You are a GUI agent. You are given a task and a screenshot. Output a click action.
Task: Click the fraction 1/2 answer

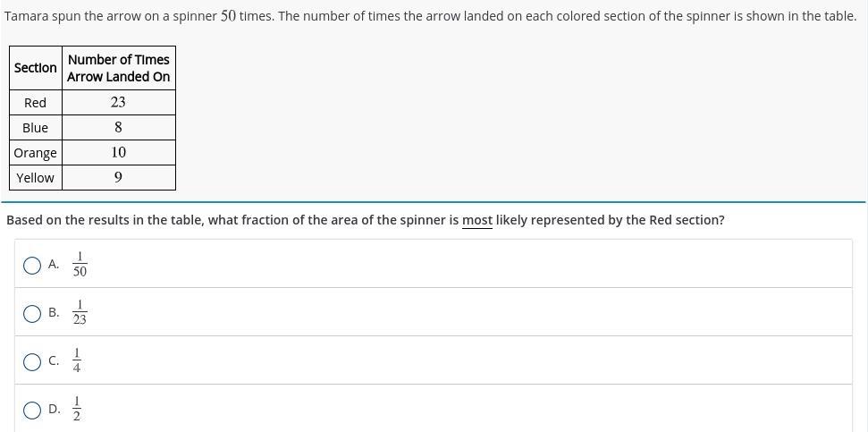(x=77, y=410)
